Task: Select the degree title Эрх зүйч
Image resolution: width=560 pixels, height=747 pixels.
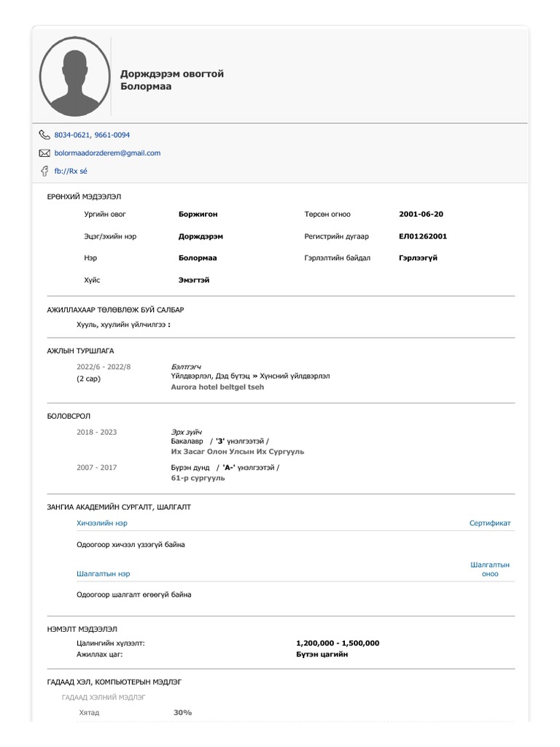Action: click(x=186, y=432)
